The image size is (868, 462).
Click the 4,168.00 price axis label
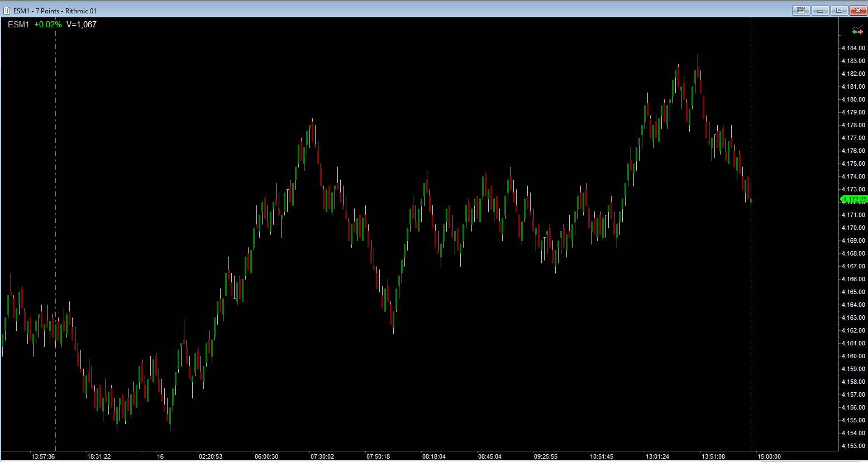853,253
